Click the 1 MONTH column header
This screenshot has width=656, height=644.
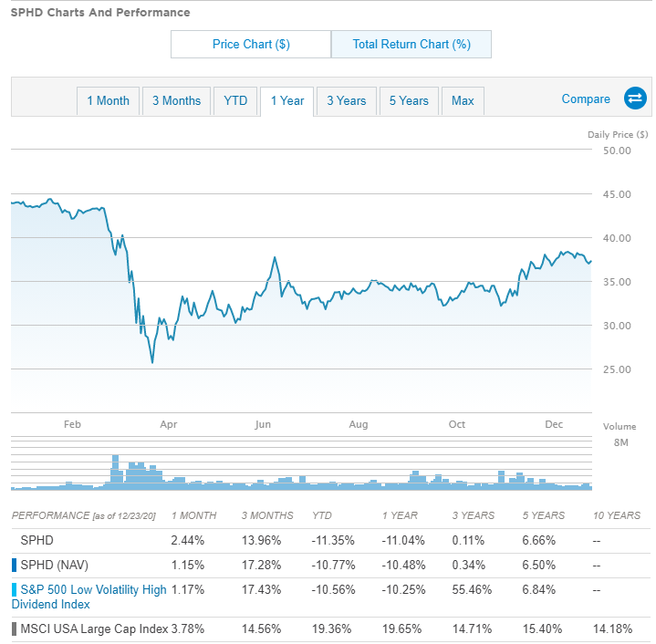tap(194, 515)
